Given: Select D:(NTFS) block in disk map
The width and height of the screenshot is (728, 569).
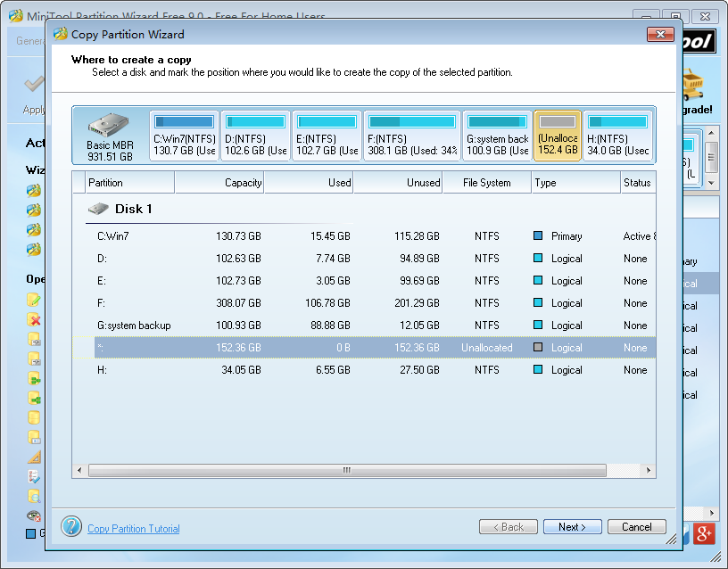Looking at the screenshot, I should [x=255, y=136].
